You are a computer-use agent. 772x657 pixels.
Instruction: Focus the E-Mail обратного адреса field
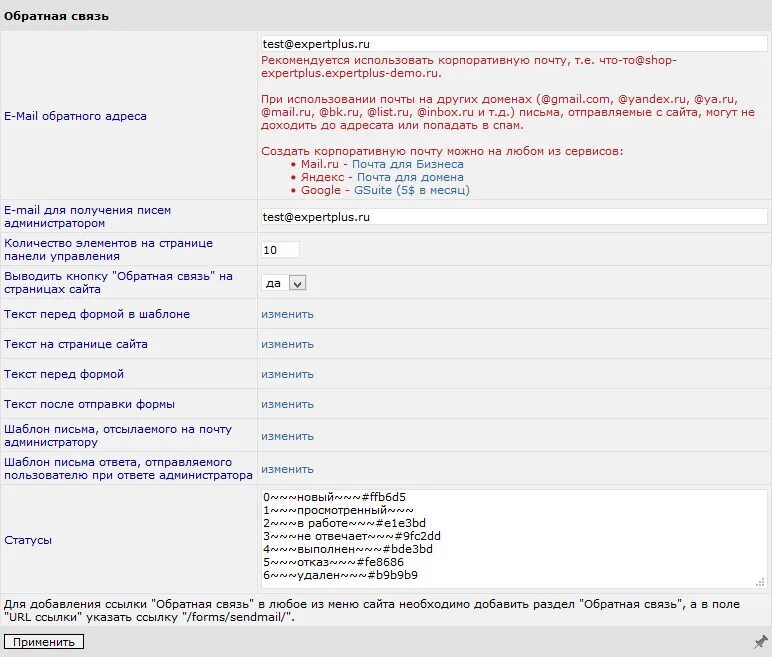point(514,44)
